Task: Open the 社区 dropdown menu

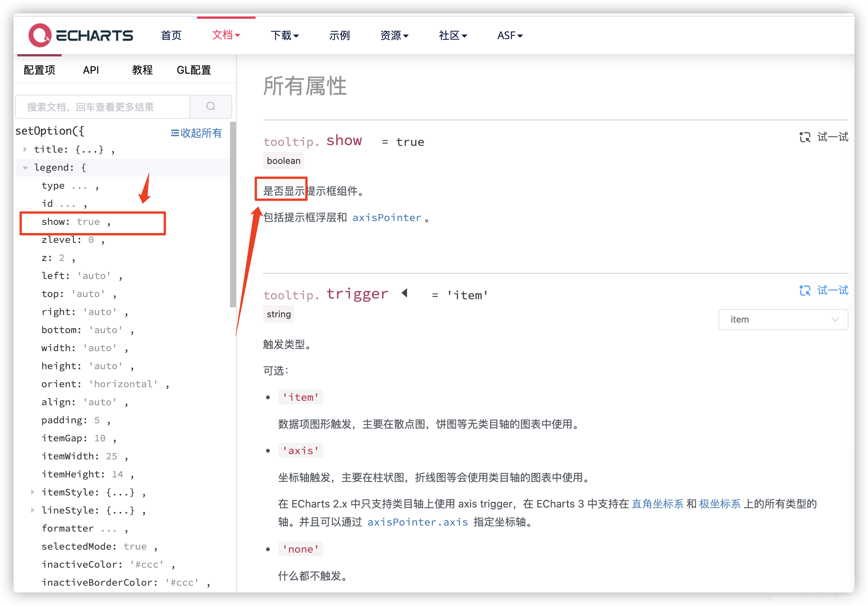Action: click(x=453, y=35)
